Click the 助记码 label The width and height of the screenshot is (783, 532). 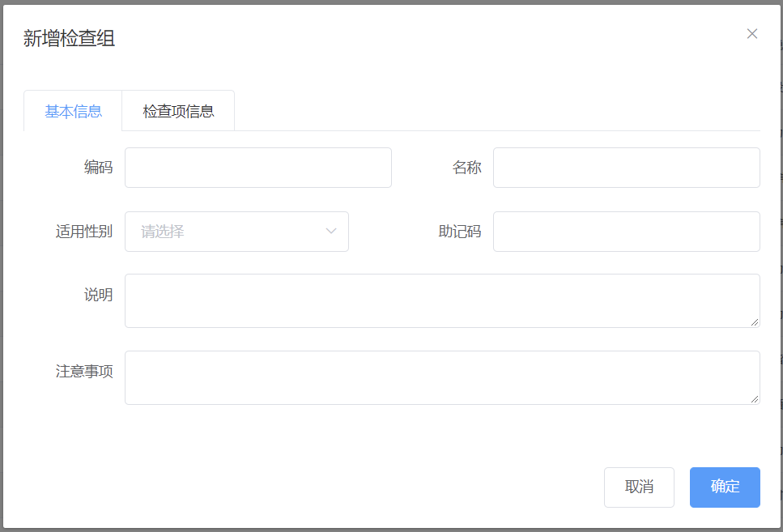(x=459, y=232)
